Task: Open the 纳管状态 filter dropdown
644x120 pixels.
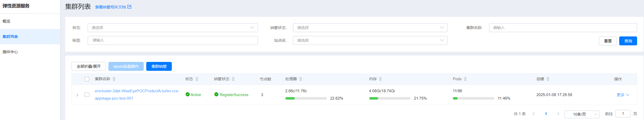Action: (370, 28)
